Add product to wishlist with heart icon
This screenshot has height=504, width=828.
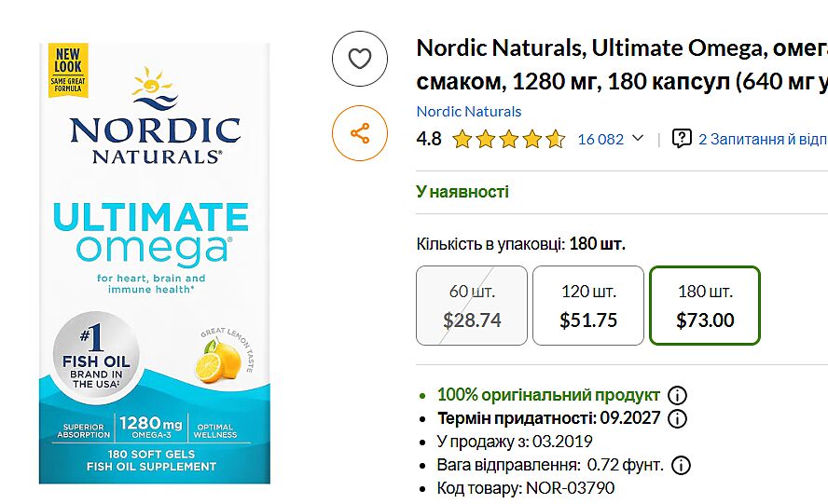coord(359,59)
